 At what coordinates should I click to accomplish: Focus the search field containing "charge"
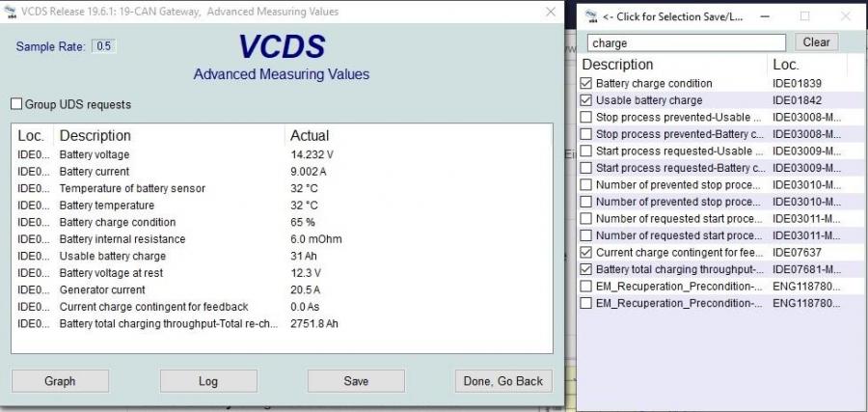(x=687, y=42)
